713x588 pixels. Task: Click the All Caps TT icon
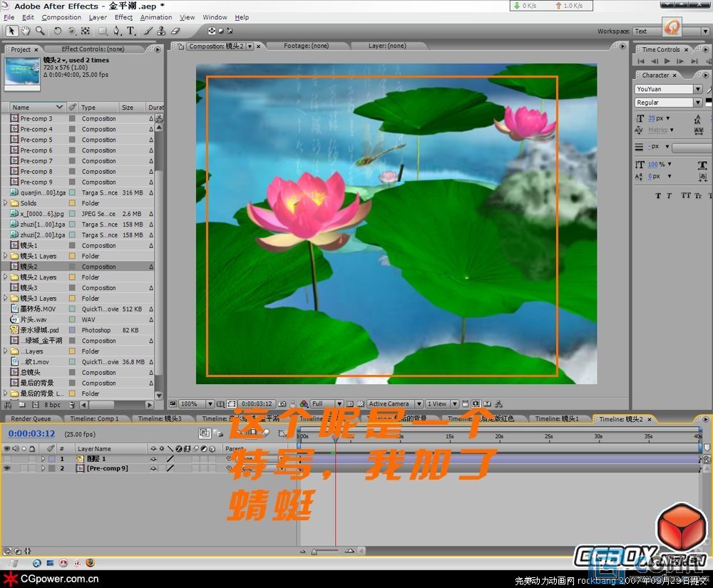686,196
